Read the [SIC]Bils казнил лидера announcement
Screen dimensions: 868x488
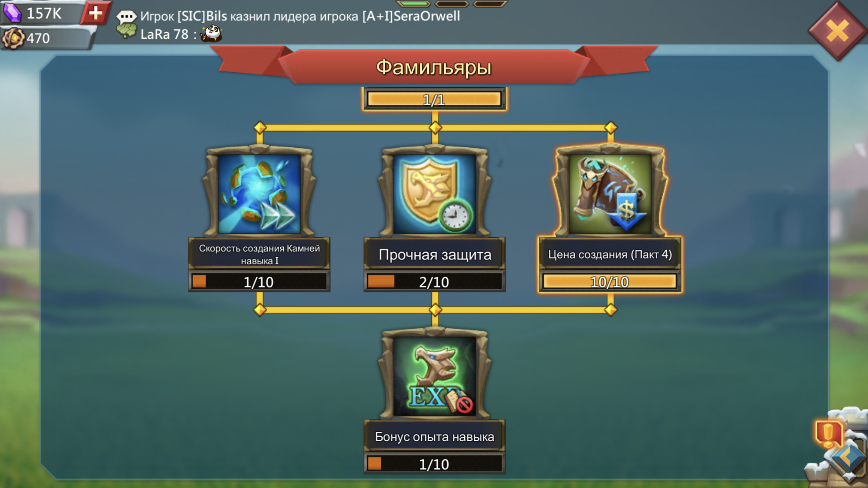[x=300, y=16]
